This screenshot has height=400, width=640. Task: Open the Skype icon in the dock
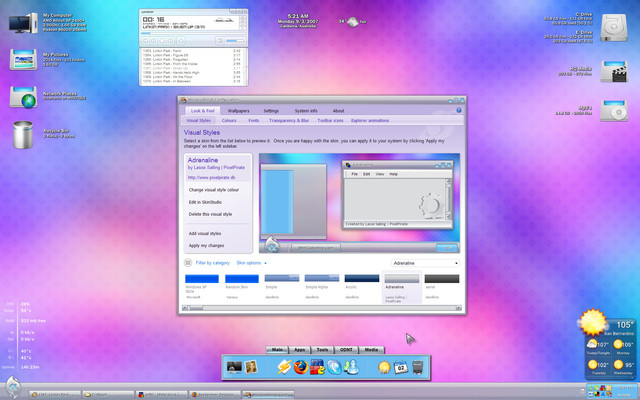[334, 367]
